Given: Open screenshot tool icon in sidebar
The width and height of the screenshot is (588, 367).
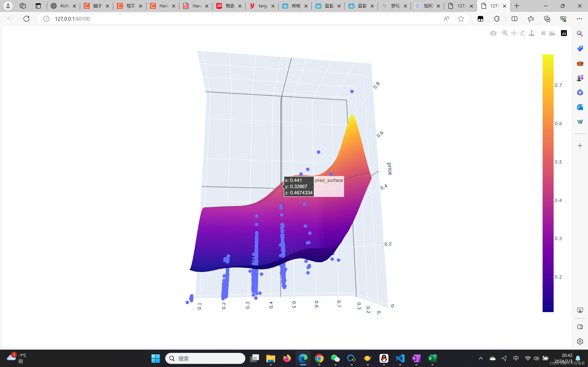Looking at the screenshot, I should click(x=580, y=310).
